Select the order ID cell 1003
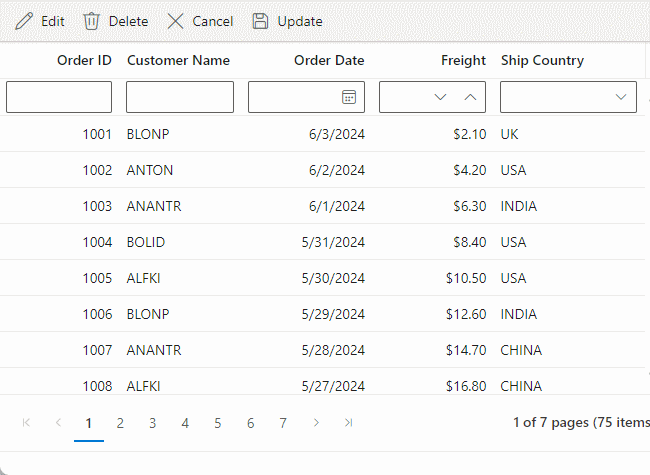 click(97, 206)
